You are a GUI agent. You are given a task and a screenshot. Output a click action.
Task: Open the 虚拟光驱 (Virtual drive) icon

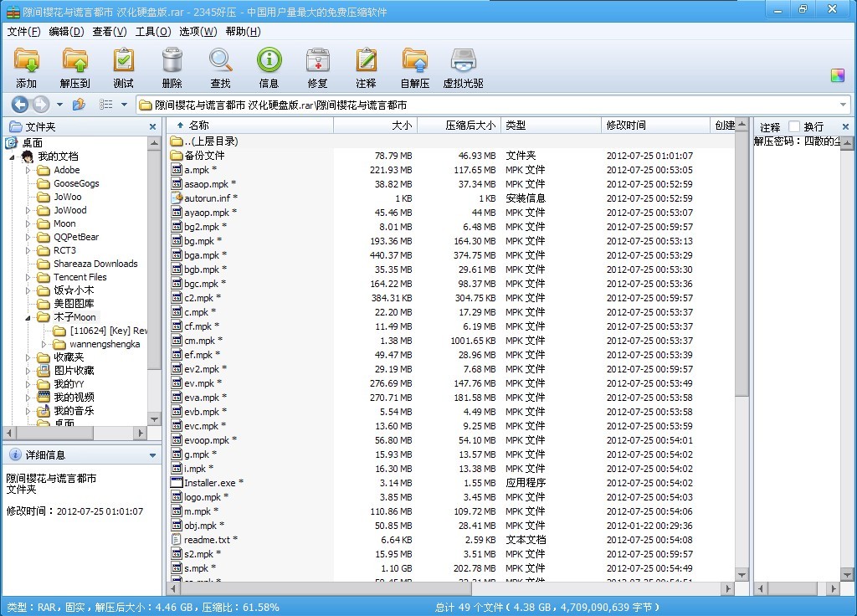(x=464, y=61)
